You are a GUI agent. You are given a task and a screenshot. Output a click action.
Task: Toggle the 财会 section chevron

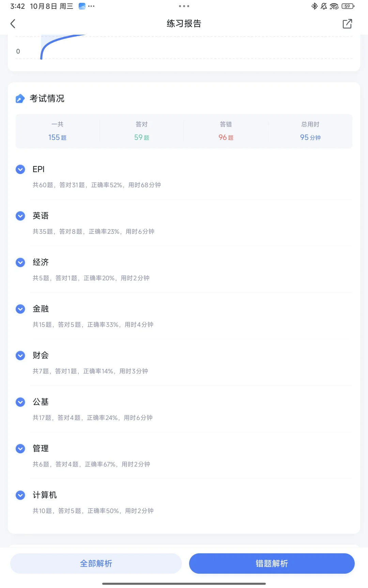tap(20, 356)
